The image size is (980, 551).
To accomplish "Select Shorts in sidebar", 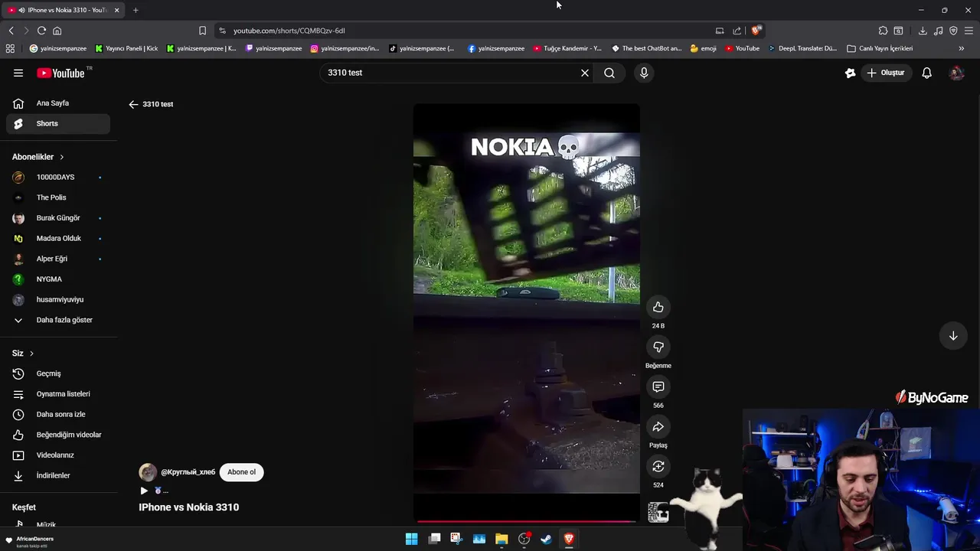I will (57, 123).
